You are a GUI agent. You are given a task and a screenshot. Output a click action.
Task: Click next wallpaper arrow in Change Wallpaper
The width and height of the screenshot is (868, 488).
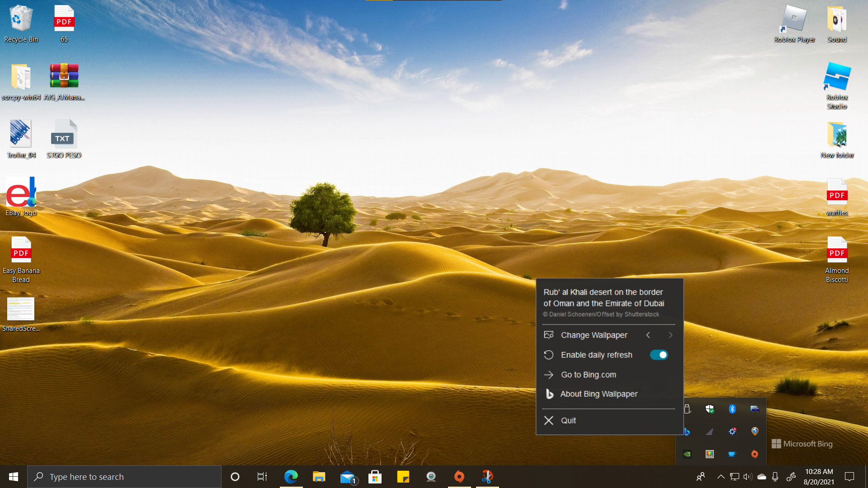[670, 335]
